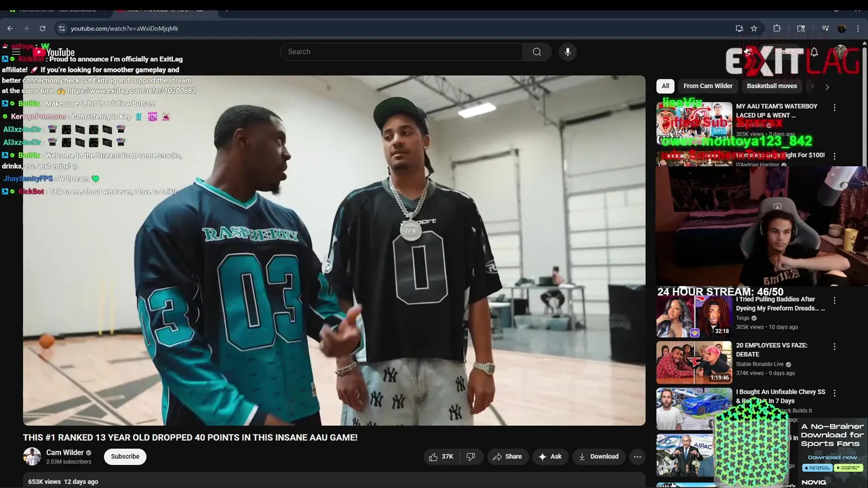The image size is (868, 488).
Task: Click the Ask button
Action: pos(550,457)
